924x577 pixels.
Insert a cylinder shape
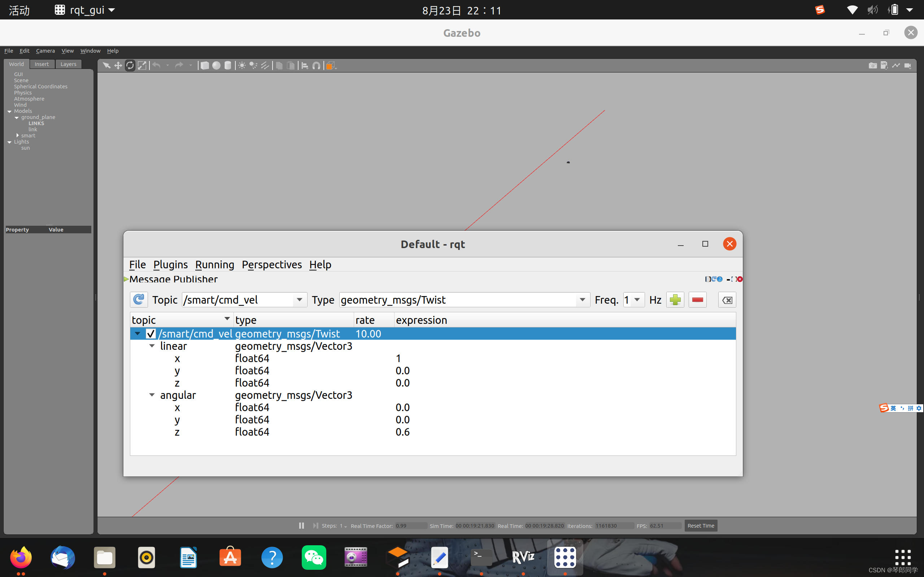coord(228,66)
